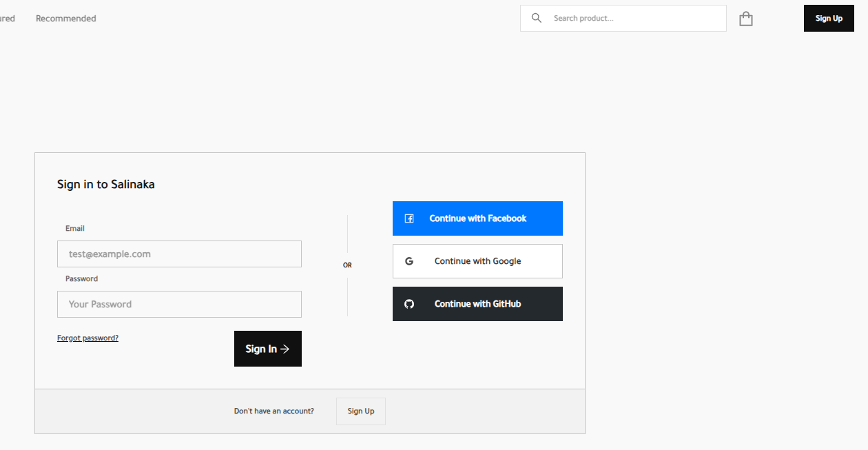
Task: Click into the Email input field
Action: point(179,254)
